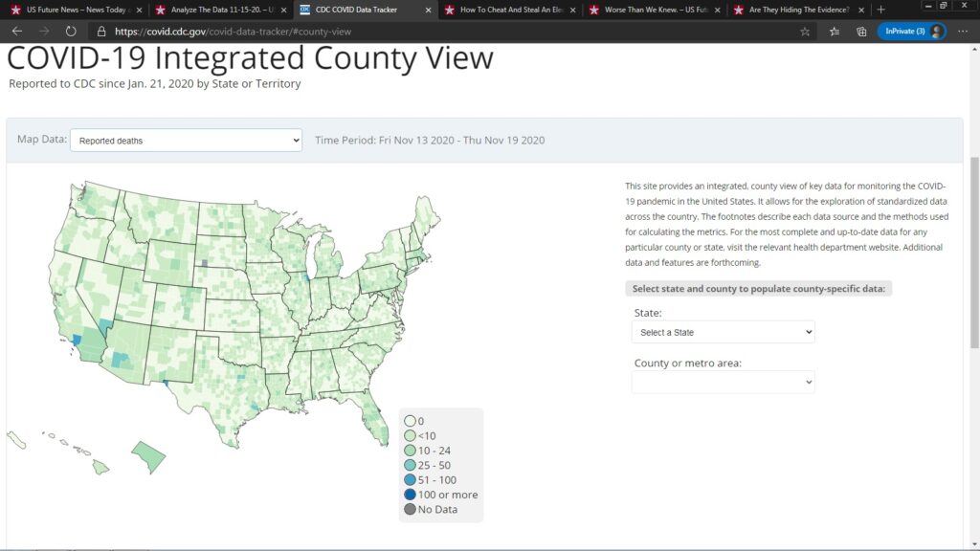Screen dimensions: 980x551
Task: Click the lock icon in address bar
Action: tap(101, 31)
